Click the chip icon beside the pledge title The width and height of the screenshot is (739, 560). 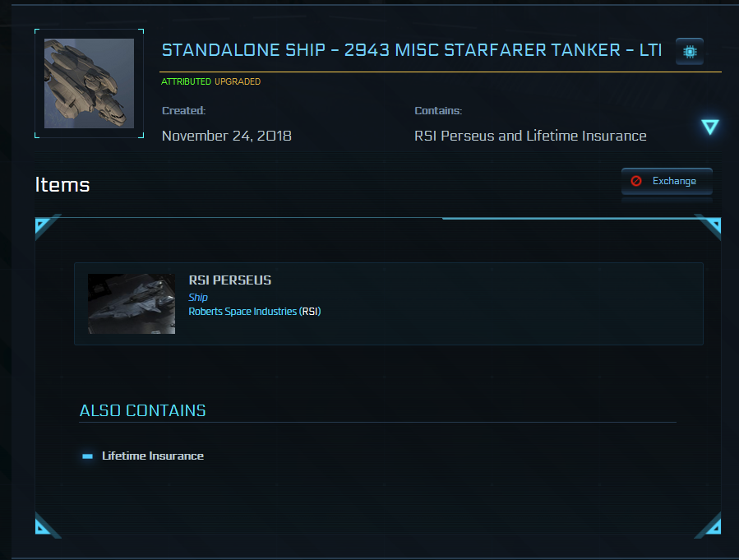689,51
